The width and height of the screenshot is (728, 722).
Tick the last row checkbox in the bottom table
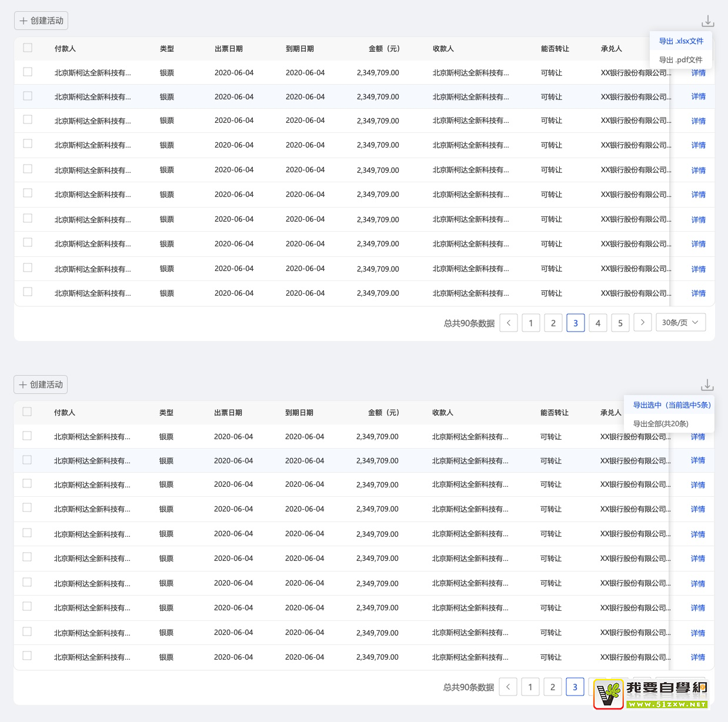27,656
